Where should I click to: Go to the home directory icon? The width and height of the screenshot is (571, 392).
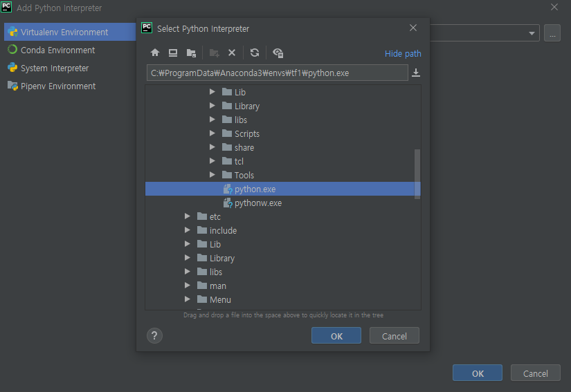[155, 53]
